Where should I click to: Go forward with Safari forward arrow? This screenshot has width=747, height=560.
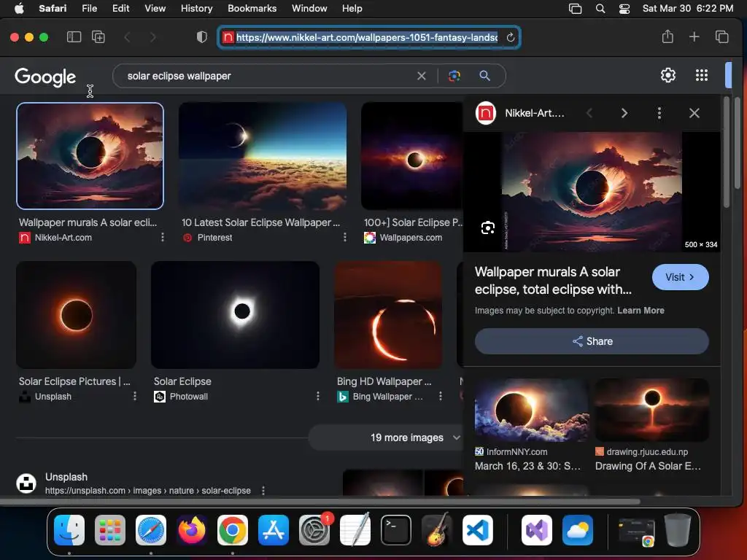pos(152,37)
